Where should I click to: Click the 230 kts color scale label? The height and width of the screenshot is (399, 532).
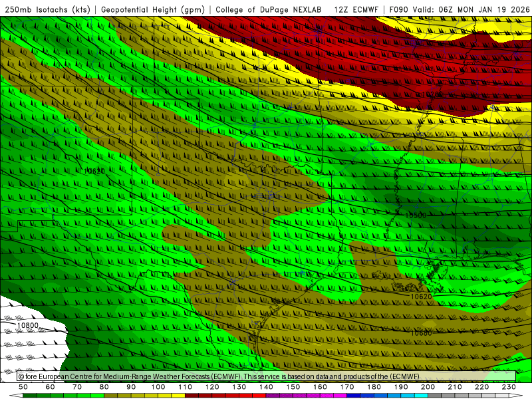click(x=509, y=387)
